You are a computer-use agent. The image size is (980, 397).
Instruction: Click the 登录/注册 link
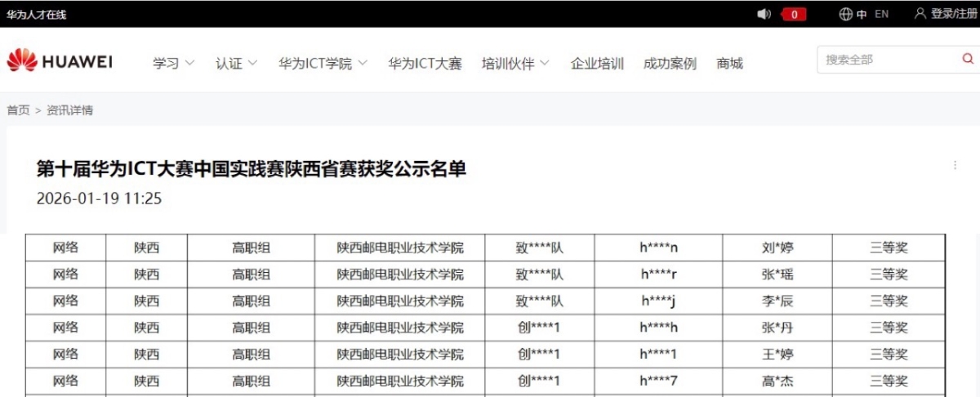(x=953, y=14)
